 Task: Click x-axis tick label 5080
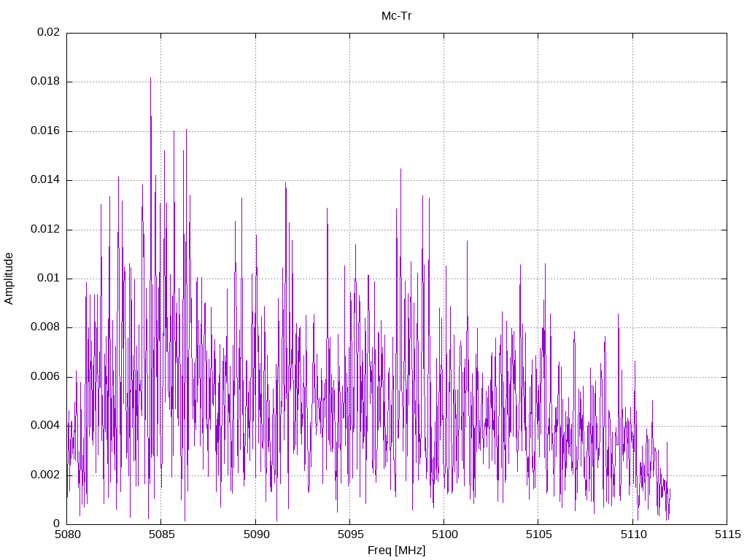[67, 534]
